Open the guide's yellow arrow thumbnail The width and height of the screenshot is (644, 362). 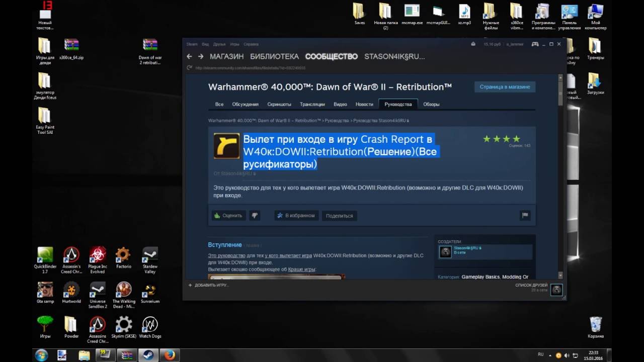point(226,146)
